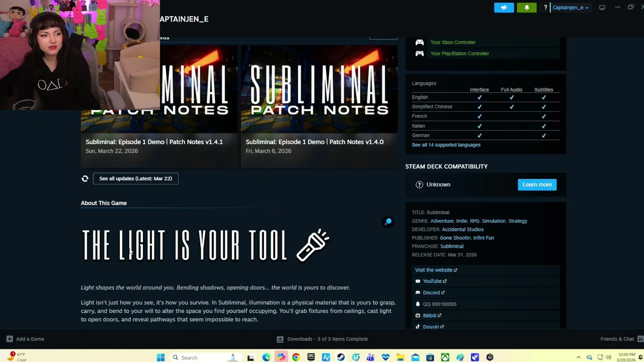
Task: Open the Strategy genre link
Action: (x=518, y=221)
